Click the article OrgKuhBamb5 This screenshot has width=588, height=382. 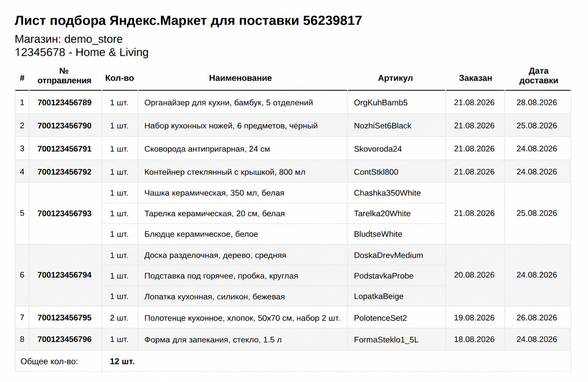tap(381, 103)
